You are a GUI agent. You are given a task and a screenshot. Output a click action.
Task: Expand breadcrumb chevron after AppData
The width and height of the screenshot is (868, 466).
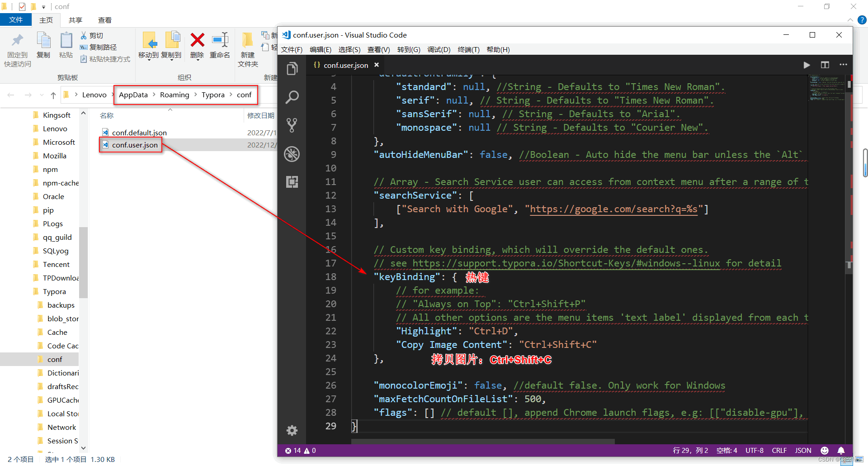154,95
